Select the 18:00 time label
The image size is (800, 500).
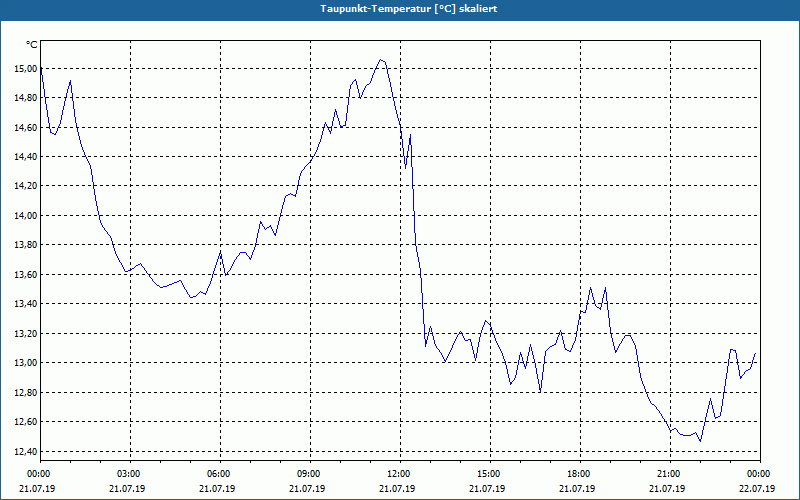(579, 474)
